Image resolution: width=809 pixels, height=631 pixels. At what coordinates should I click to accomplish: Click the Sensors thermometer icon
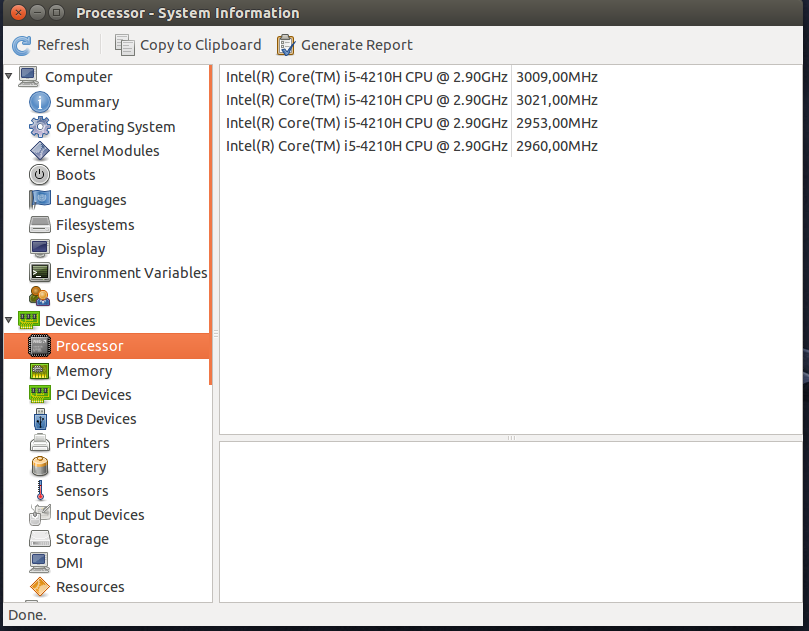[40, 491]
